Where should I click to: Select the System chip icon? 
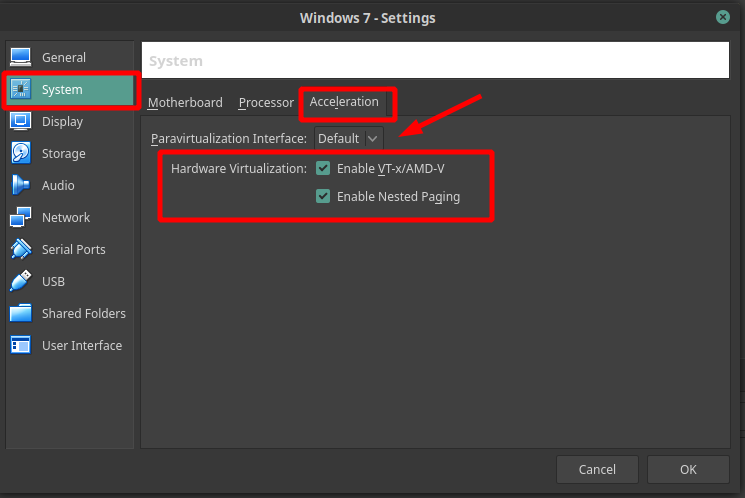click(20, 89)
